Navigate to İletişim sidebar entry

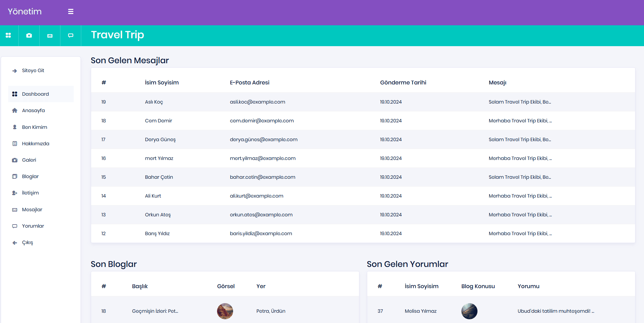tap(30, 193)
